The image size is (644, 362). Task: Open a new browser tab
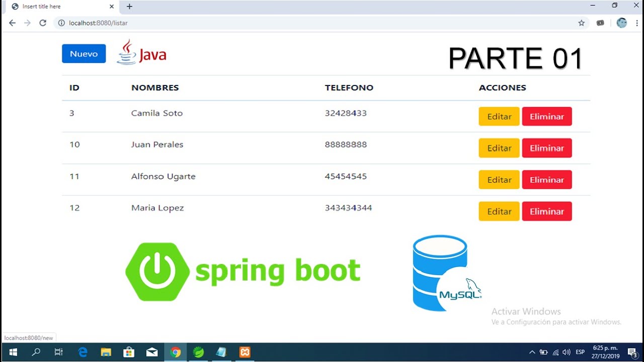tap(129, 7)
